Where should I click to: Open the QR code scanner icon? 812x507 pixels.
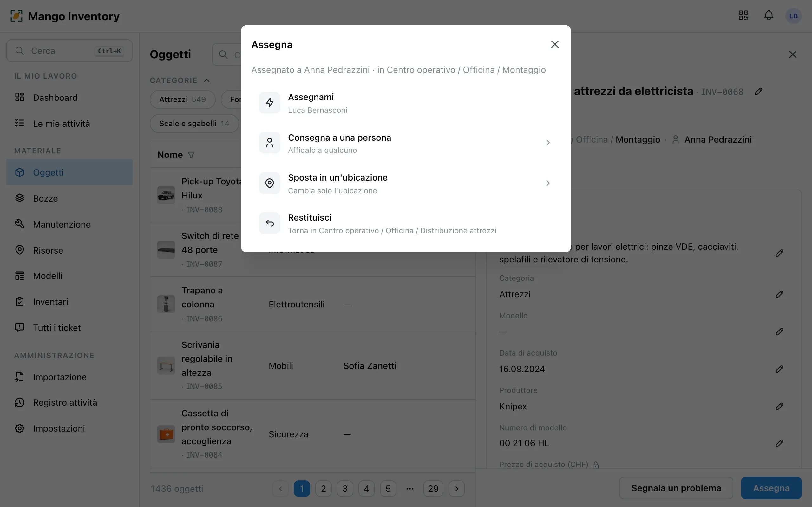coord(743,16)
